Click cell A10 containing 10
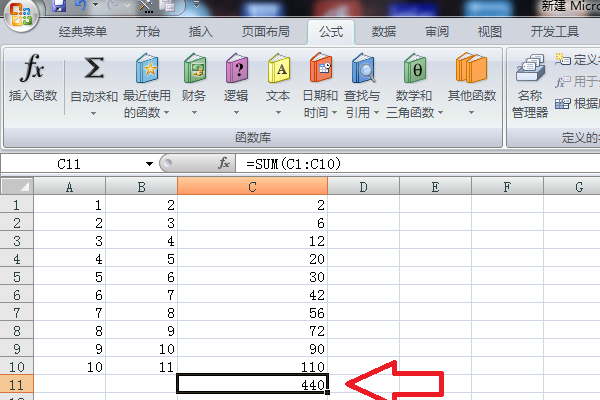 coord(69,367)
